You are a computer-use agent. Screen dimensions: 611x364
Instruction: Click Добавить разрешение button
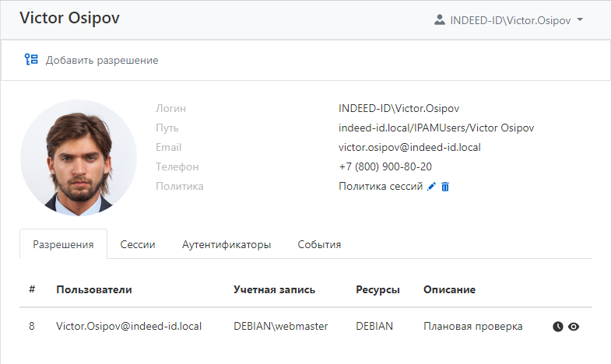[x=101, y=60]
